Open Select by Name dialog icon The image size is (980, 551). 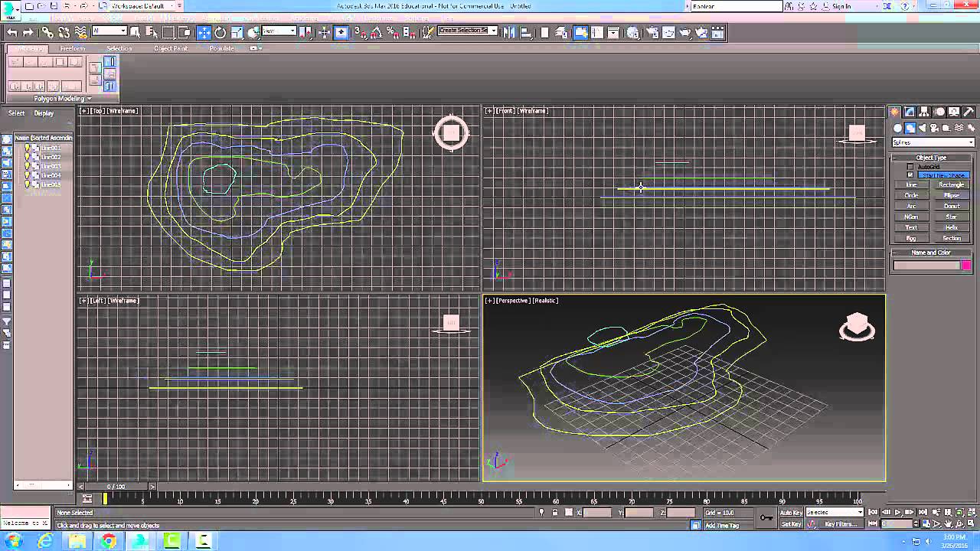pos(152,32)
